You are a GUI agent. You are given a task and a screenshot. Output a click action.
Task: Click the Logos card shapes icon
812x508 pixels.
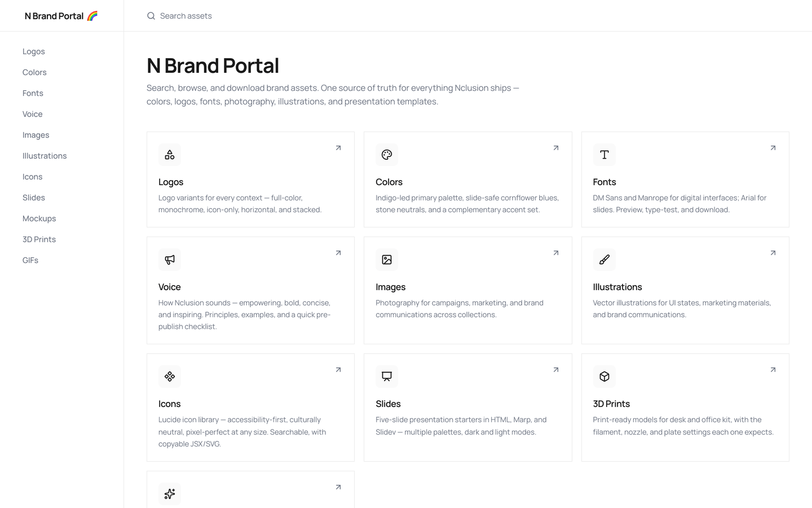[170, 155]
